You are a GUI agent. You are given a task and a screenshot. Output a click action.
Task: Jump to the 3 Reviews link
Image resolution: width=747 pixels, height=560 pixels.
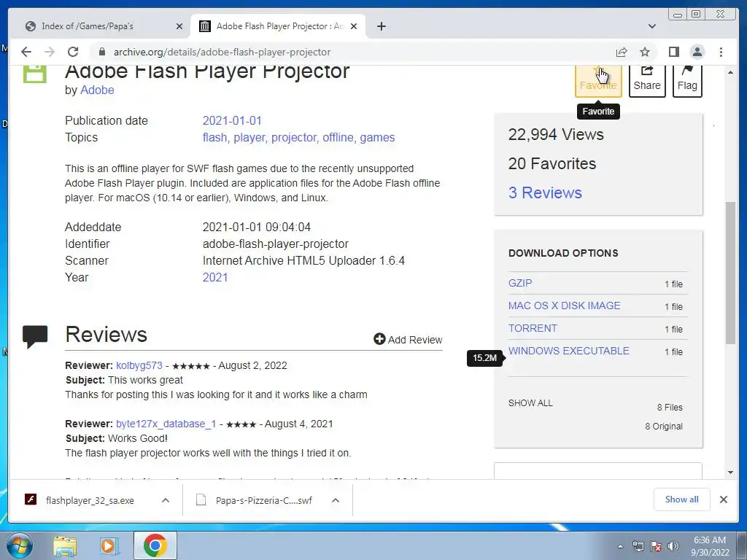coord(545,192)
